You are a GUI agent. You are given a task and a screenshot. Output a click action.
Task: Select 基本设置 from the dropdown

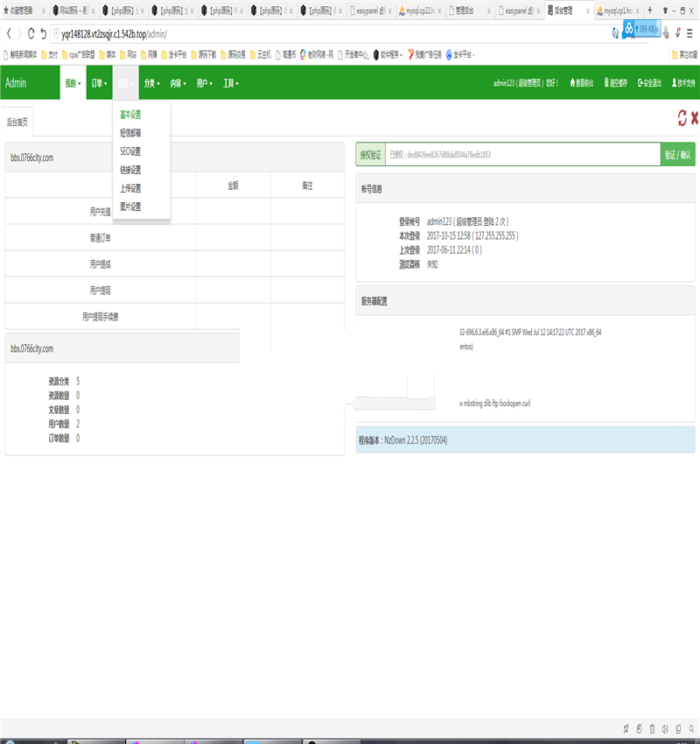coord(130,115)
